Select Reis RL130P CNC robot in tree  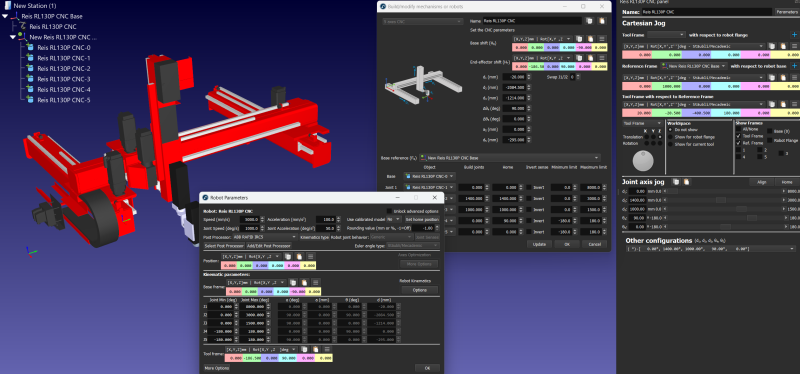point(53,27)
